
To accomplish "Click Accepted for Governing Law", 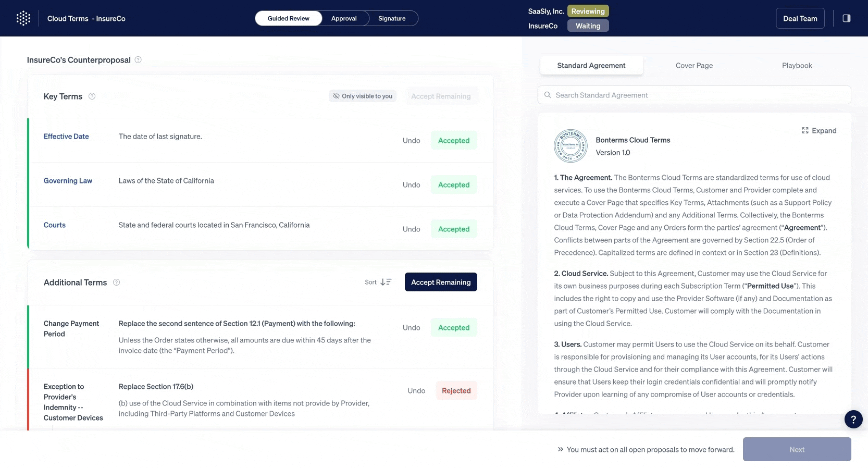I will [454, 185].
